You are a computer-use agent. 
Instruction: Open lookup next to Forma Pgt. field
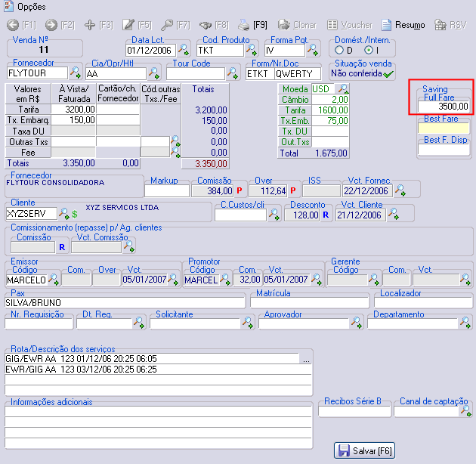tap(313, 49)
